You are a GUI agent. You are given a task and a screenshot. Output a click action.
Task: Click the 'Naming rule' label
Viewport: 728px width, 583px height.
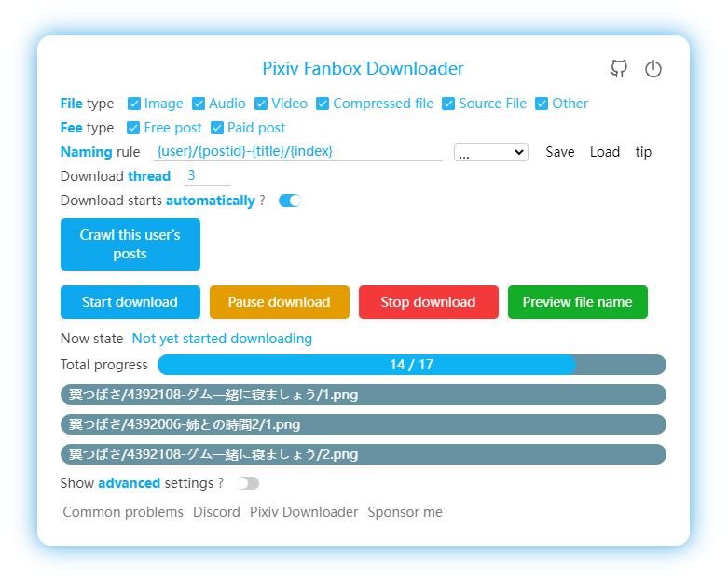tap(101, 152)
